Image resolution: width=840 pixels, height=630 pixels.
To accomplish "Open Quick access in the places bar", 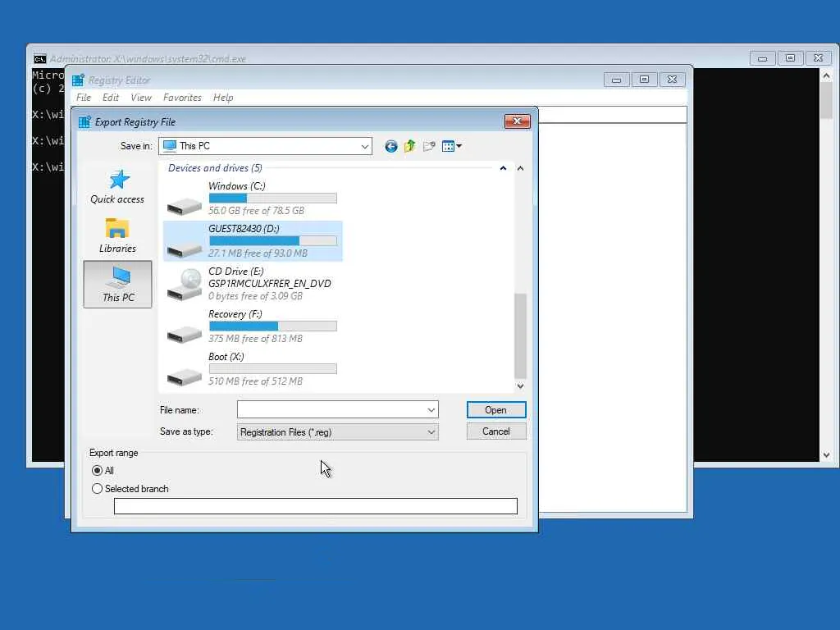I will [117, 187].
